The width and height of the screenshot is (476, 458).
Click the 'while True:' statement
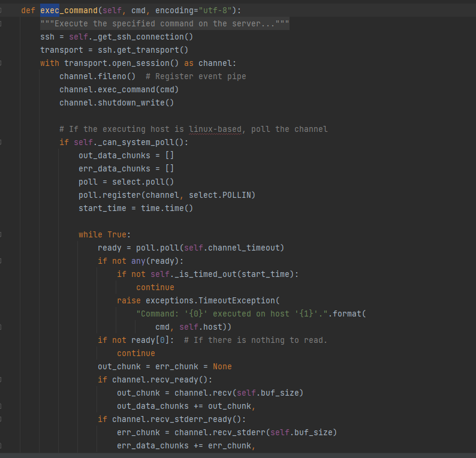point(105,235)
